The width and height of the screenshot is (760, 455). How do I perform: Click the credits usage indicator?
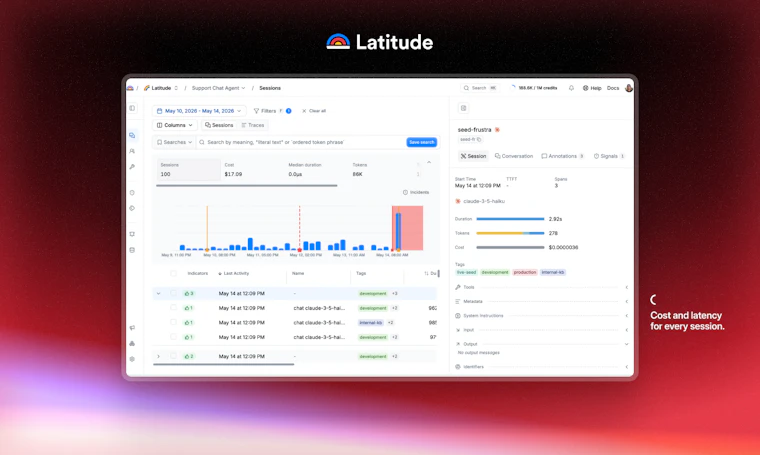tap(534, 88)
